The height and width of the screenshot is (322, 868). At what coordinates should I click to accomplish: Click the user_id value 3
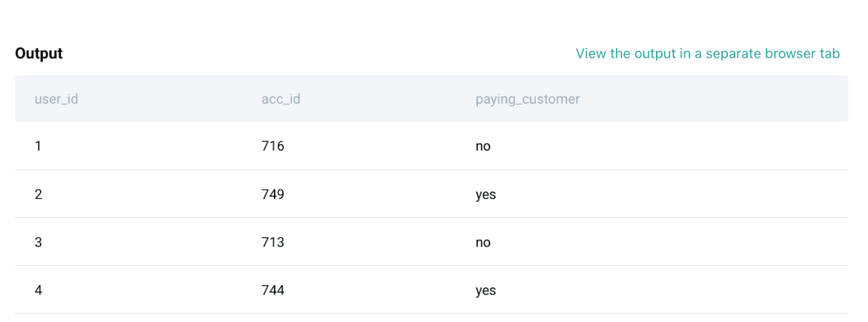pyautogui.click(x=38, y=242)
